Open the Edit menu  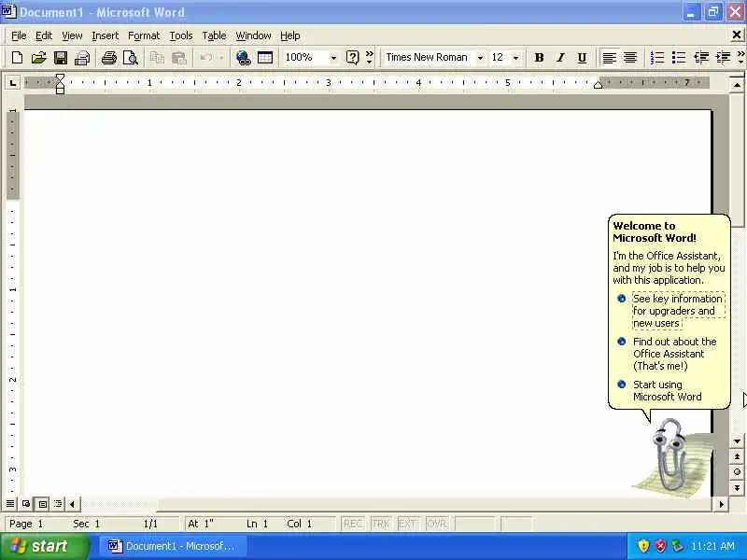(44, 35)
